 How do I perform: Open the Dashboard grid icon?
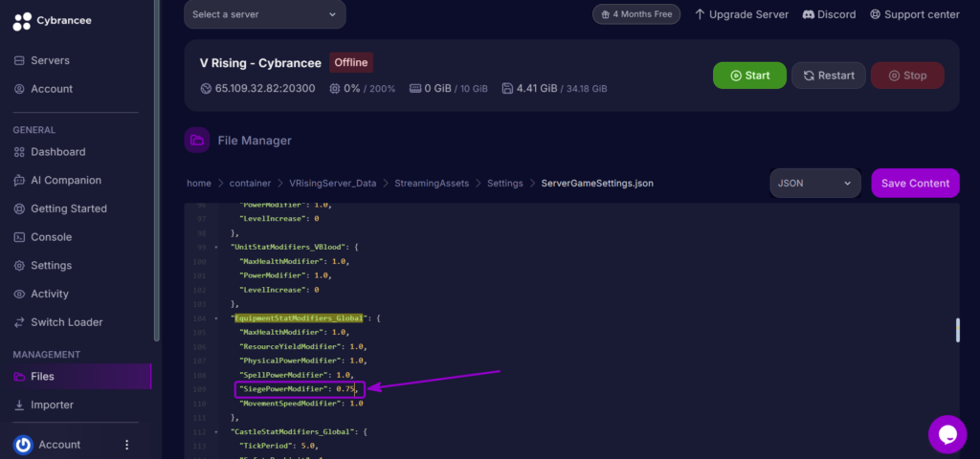19,152
